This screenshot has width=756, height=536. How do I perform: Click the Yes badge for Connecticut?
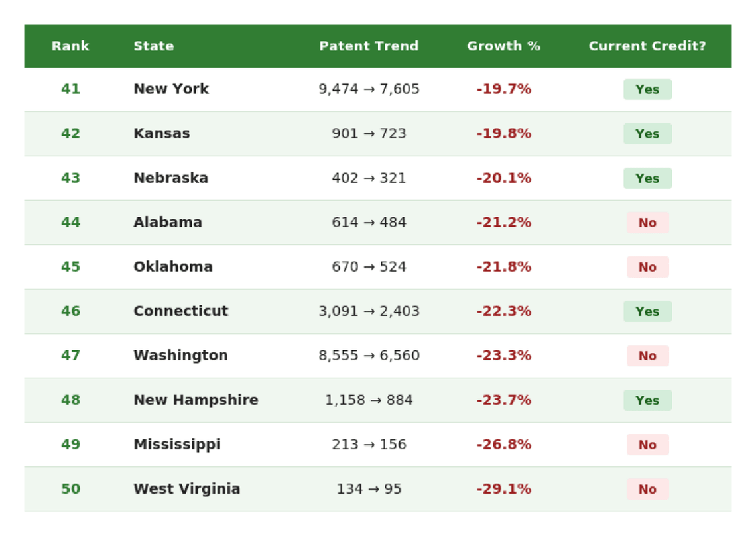click(x=647, y=311)
